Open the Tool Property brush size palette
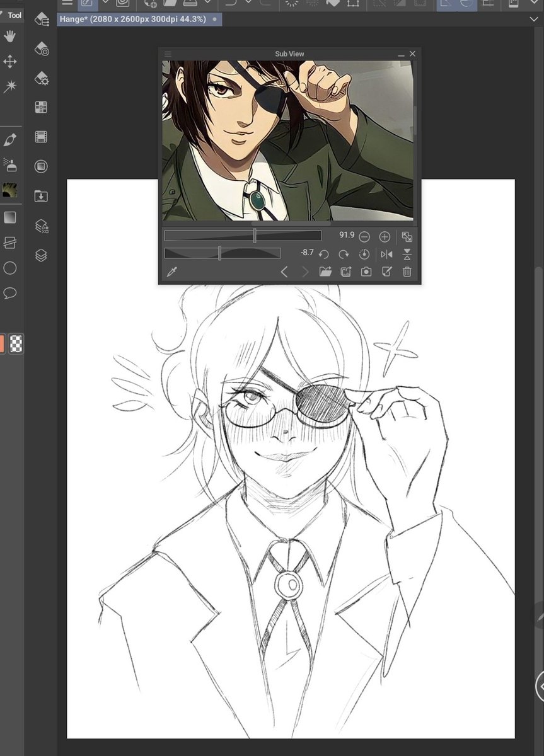The width and height of the screenshot is (544, 756). [42, 49]
